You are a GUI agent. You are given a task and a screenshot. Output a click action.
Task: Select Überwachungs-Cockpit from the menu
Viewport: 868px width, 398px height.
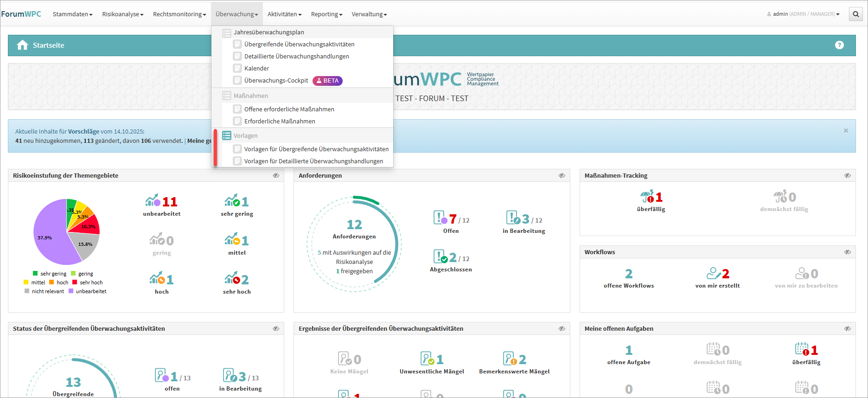tap(276, 80)
